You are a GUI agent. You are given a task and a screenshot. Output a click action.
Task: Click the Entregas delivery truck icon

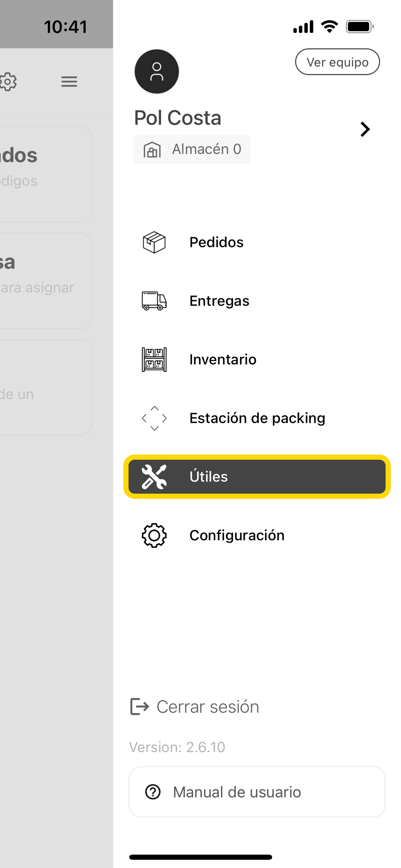pyautogui.click(x=154, y=301)
